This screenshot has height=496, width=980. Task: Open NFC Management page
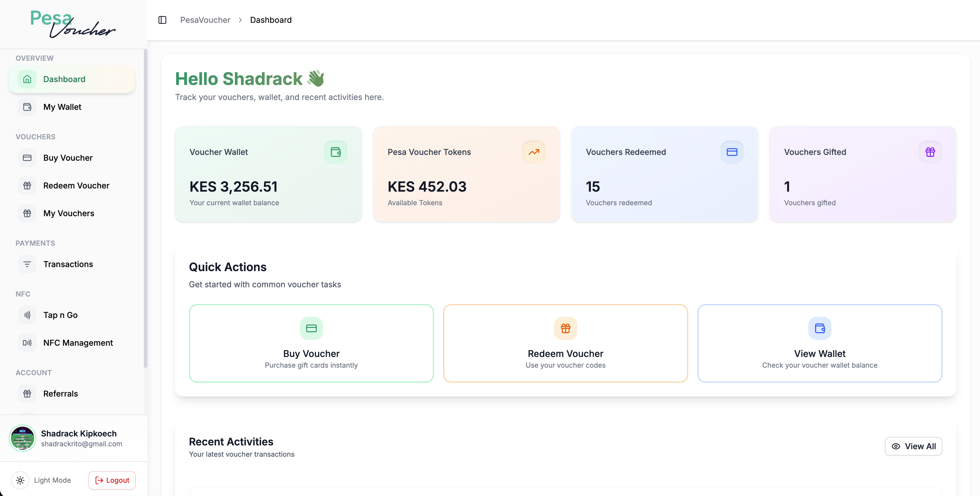pyautogui.click(x=72, y=343)
